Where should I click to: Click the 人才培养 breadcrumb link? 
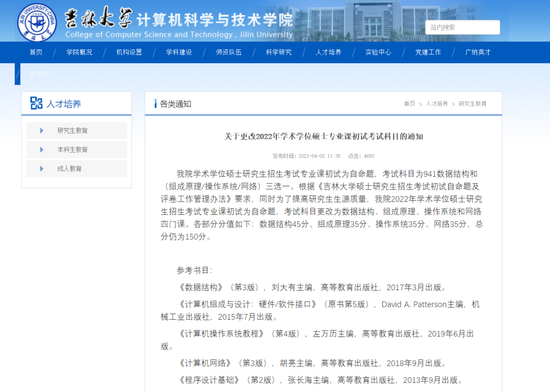[x=437, y=104]
